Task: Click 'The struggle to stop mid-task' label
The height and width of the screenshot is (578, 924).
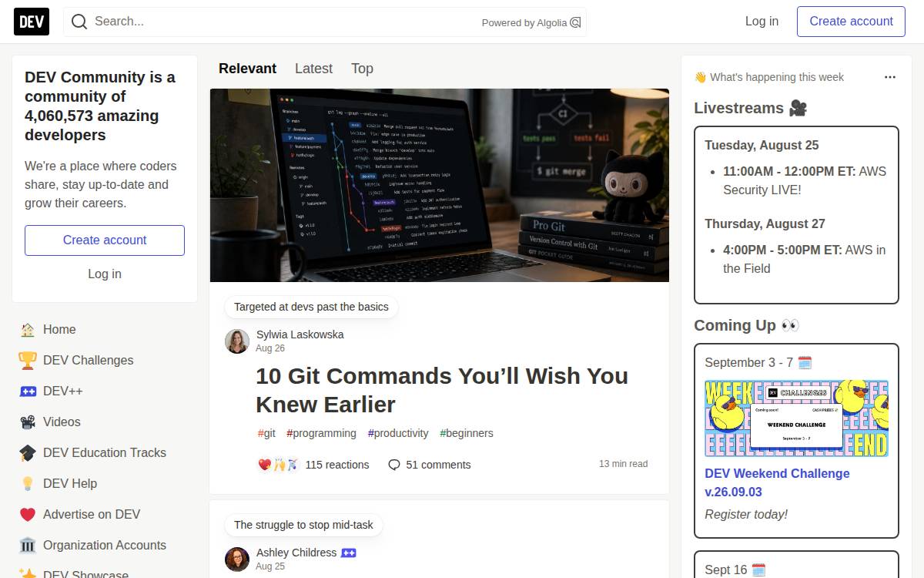Action: point(303,525)
